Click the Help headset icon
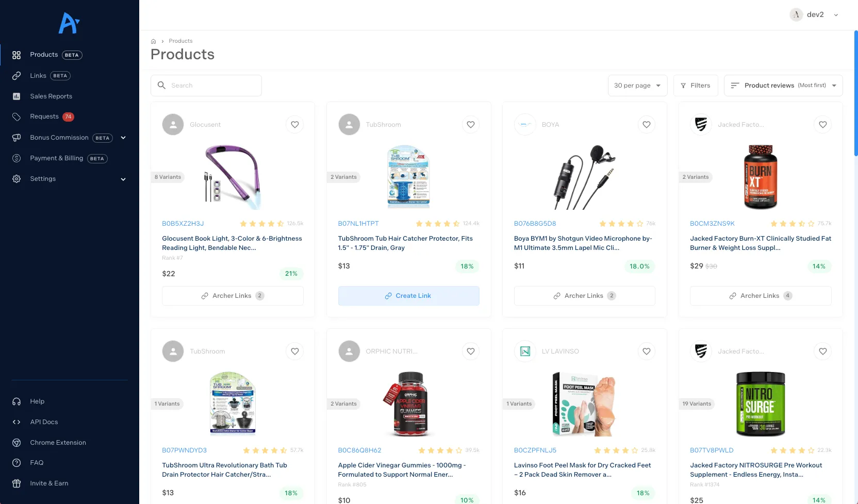The height and width of the screenshot is (504, 858). click(x=16, y=401)
